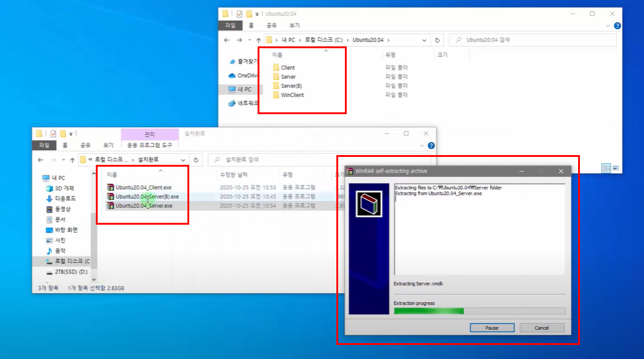Image resolution: width=644 pixels, height=359 pixels.
Task: Open recent locations dropdown in 설치완료 window
Action: click(63, 160)
